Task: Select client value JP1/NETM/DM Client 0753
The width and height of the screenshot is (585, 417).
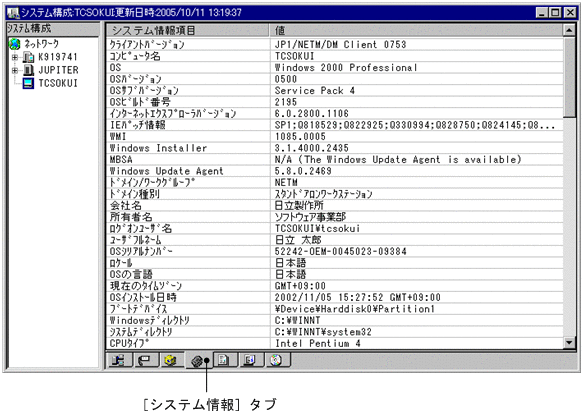Action: (x=340, y=45)
